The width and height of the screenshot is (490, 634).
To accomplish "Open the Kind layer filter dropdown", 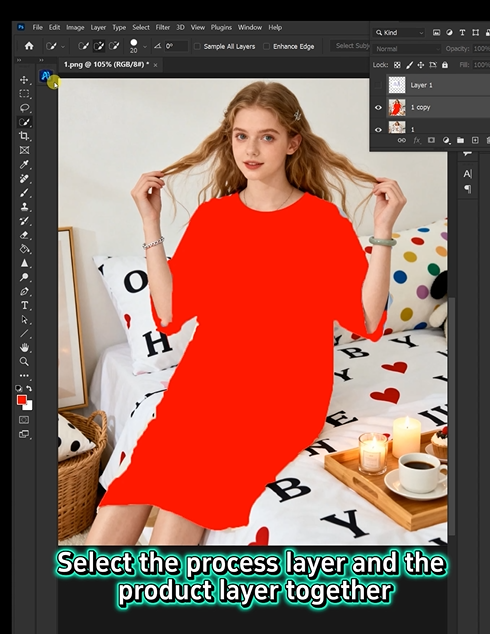I will [399, 33].
